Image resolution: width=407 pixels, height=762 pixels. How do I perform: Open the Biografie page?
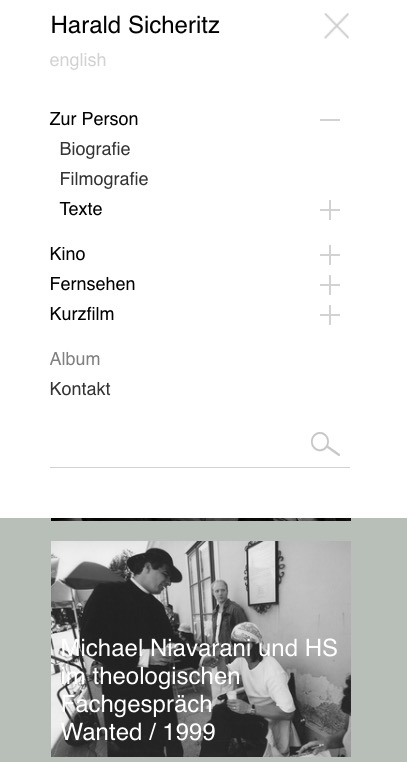pyautogui.click(x=95, y=149)
